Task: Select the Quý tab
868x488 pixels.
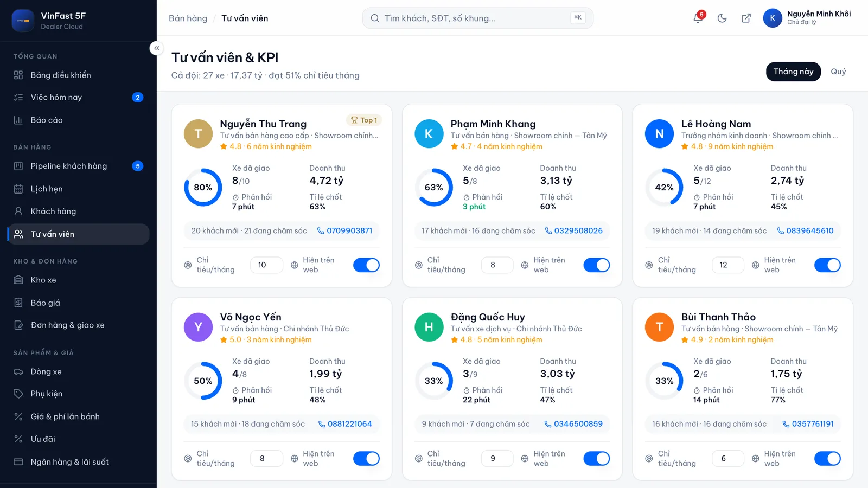Action: [x=838, y=72]
